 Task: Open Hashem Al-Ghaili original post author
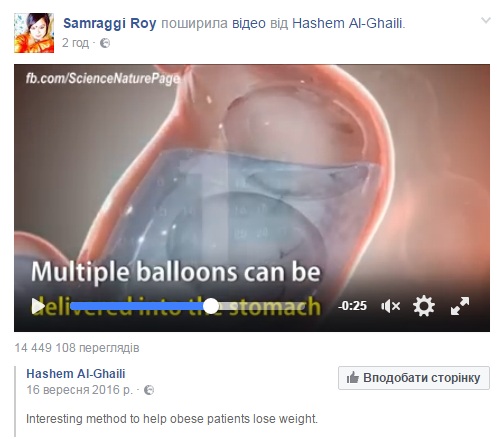[x=76, y=374]
